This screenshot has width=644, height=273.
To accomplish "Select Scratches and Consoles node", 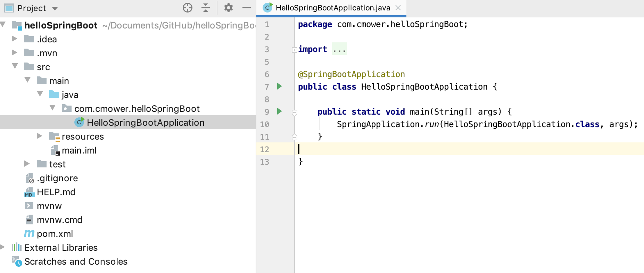I will coord(76,262).
